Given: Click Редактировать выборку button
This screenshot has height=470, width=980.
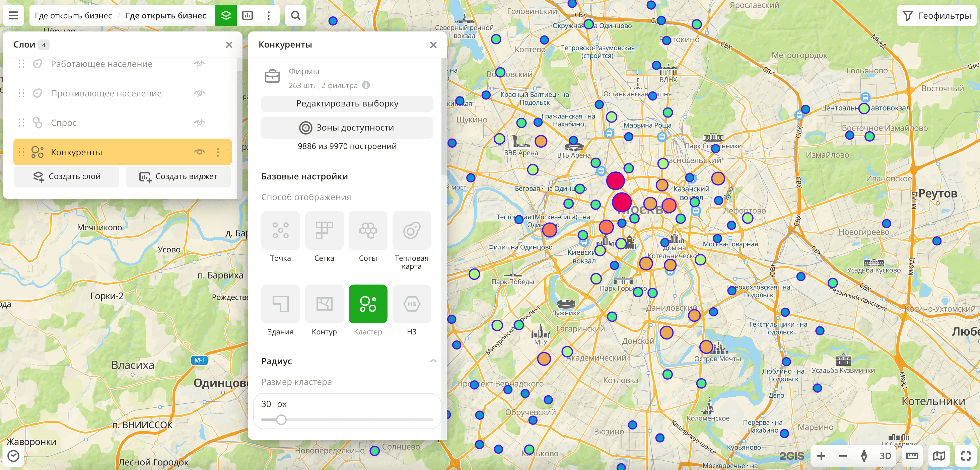Looking at the screenshot, I should (x=347, y=103).
